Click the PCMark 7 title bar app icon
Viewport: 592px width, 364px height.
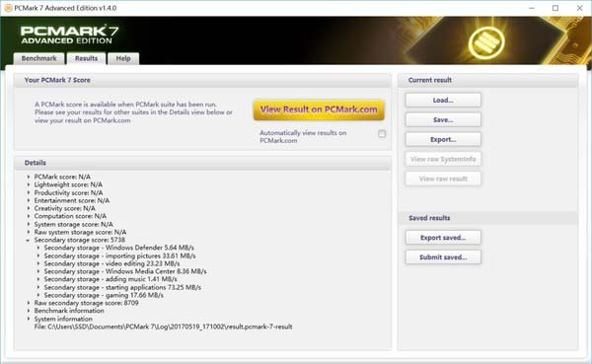8,8
